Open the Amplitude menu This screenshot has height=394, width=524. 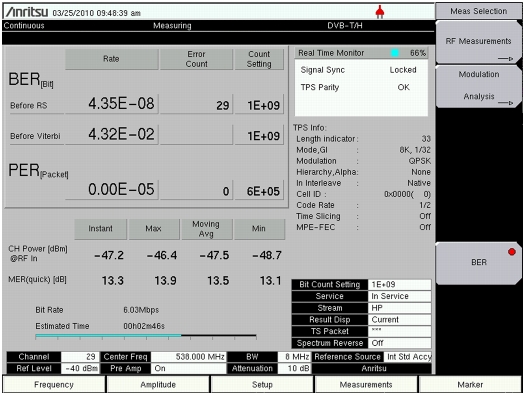pyautogui.click(x=158, y=385)
